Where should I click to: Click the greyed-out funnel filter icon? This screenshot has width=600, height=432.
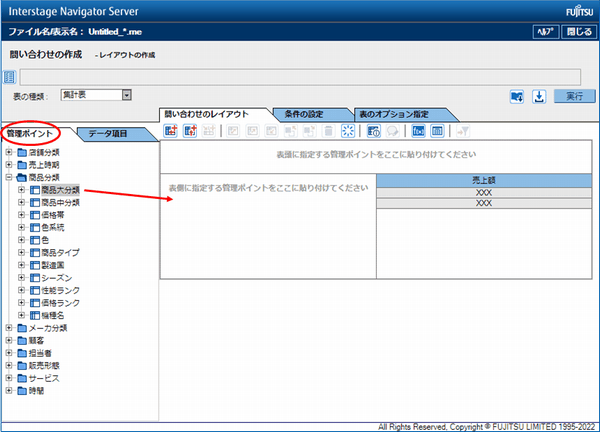click(463, 131)
